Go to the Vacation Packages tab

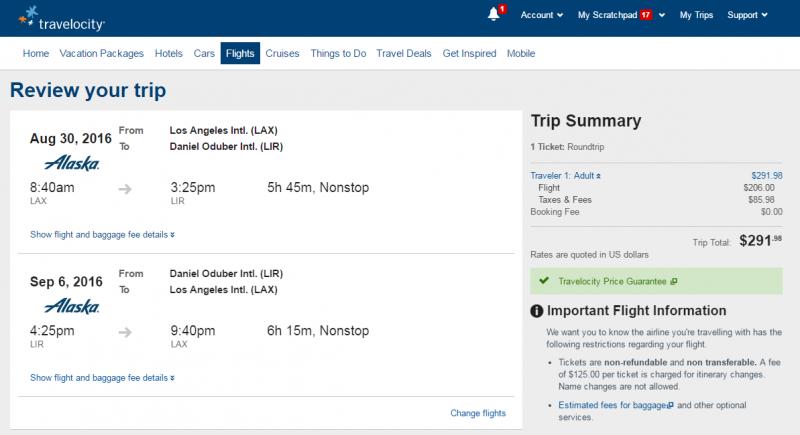[x=102, y=53]
